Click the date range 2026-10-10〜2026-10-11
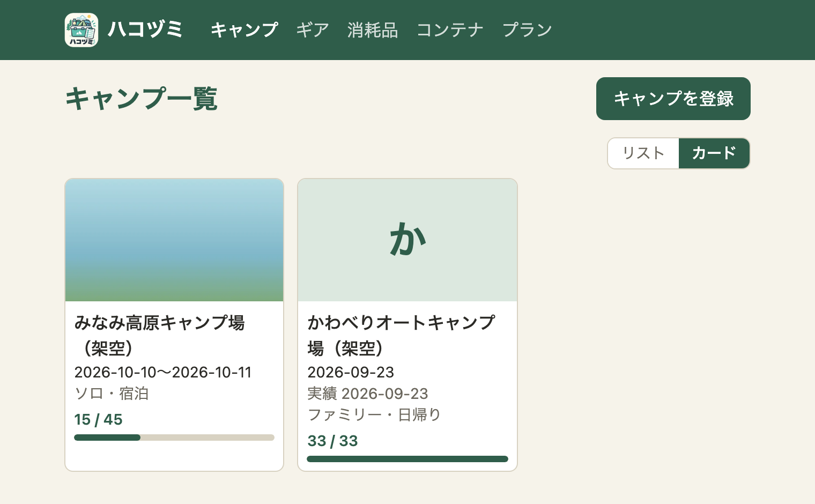The width and height of the screenshot is (815, 504). tap(163, 372)
